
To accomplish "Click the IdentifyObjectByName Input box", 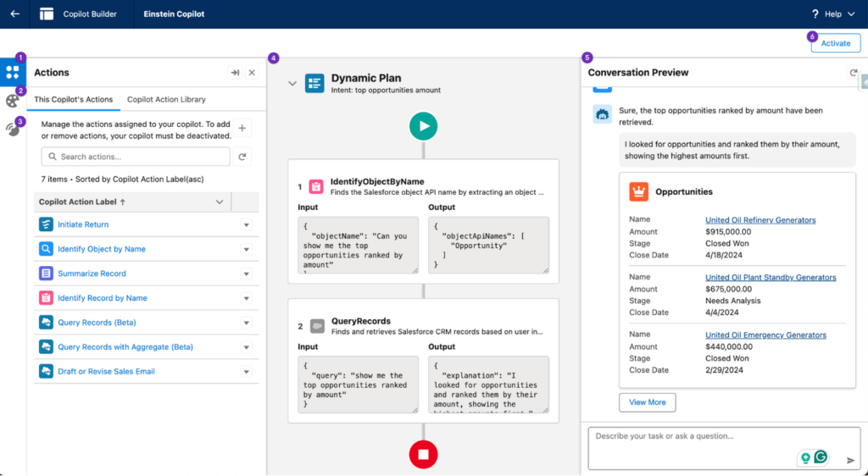I will coord(359,245).
